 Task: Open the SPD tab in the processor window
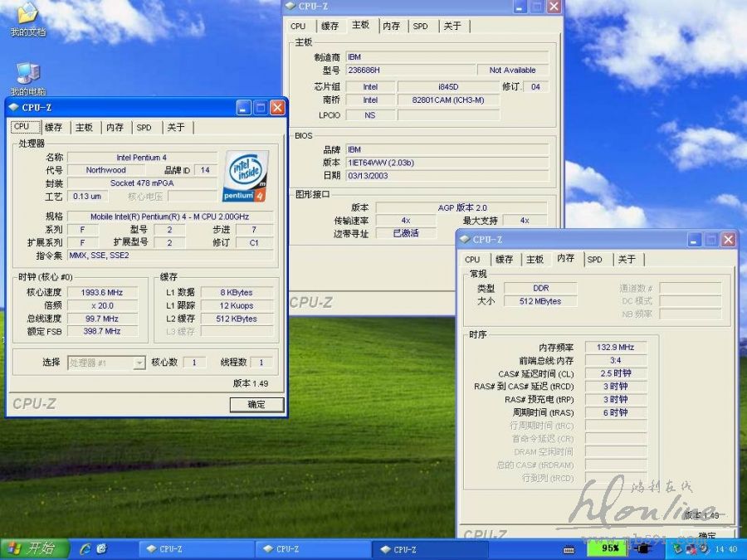pyautogui.click(x=144, y=128)
